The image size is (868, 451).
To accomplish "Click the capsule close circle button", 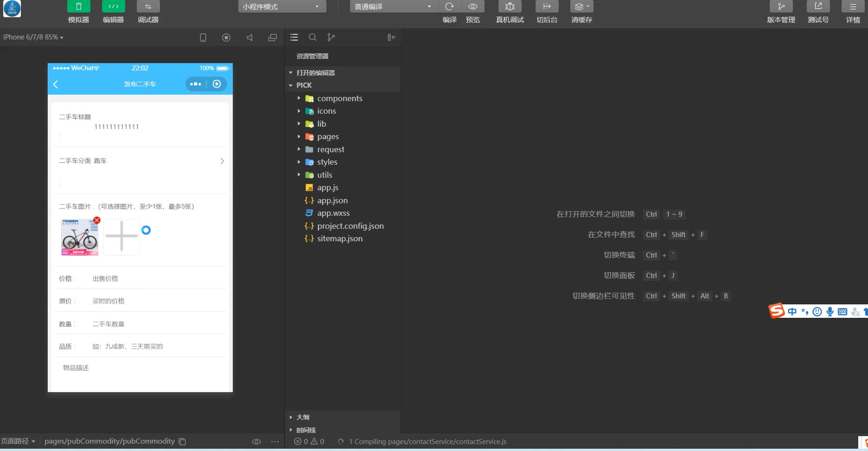I will [217, 84].
